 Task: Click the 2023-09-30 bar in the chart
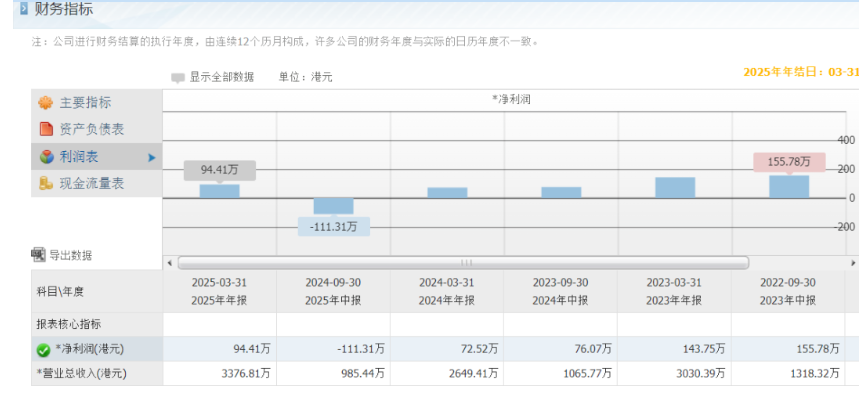click(x=561, y=193)
